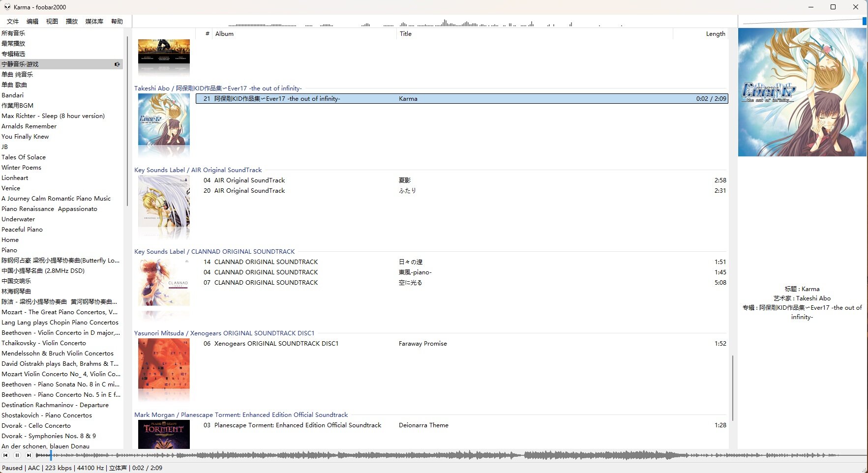Click the Length column header
Screen dimensions: 868x473
coord(700,33)
